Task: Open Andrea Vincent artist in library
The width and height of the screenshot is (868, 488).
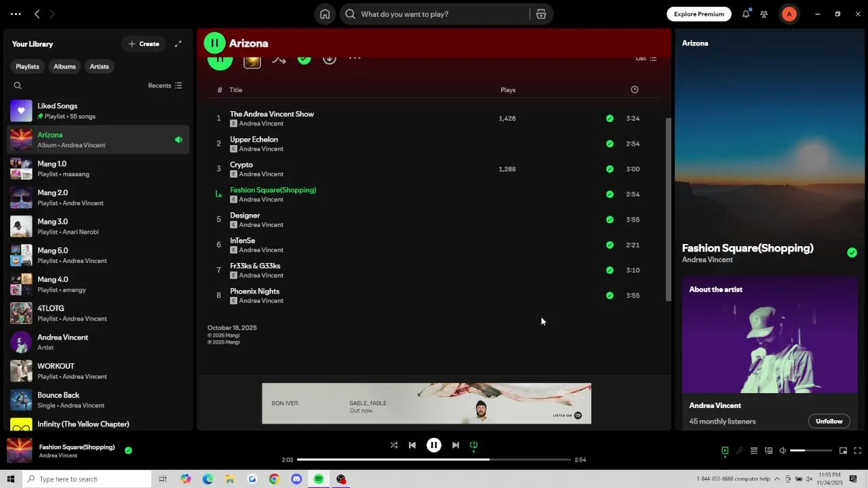Action: pos(98,342)
